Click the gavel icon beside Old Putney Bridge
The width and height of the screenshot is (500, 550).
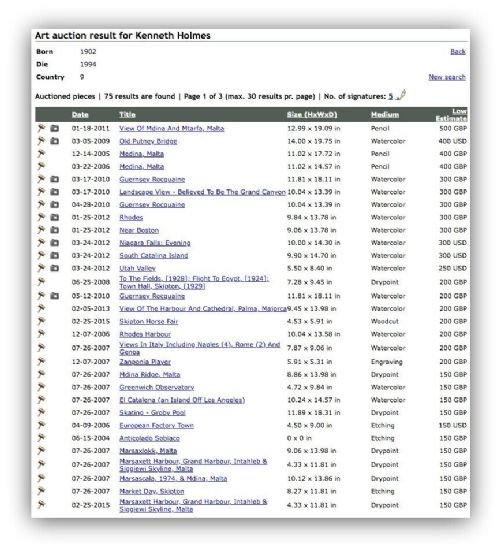click(x=41, y=141)
